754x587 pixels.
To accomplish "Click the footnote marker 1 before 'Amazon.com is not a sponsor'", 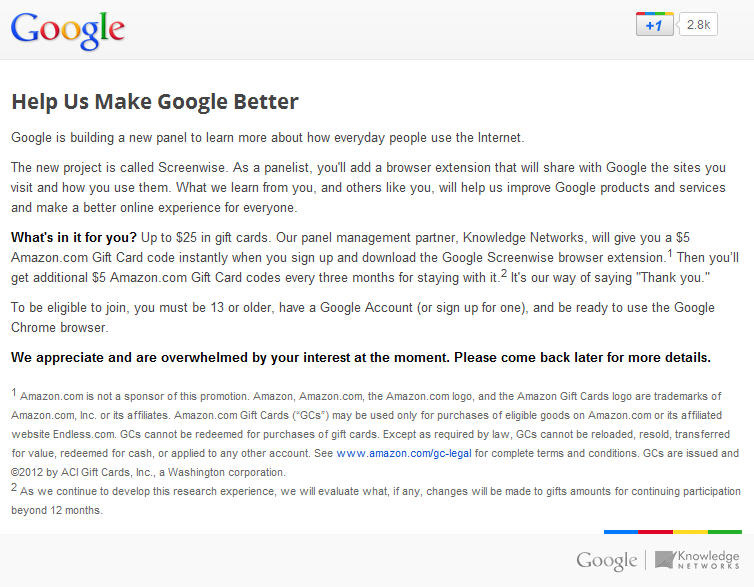I will [14, 393].
